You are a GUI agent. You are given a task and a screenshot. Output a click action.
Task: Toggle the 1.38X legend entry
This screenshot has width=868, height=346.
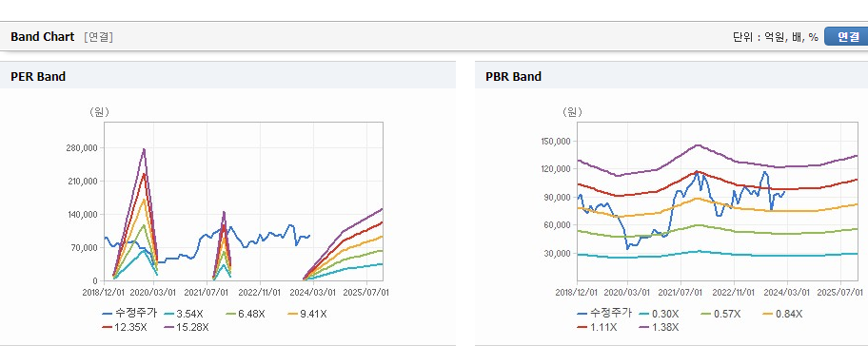coord(659,327)
